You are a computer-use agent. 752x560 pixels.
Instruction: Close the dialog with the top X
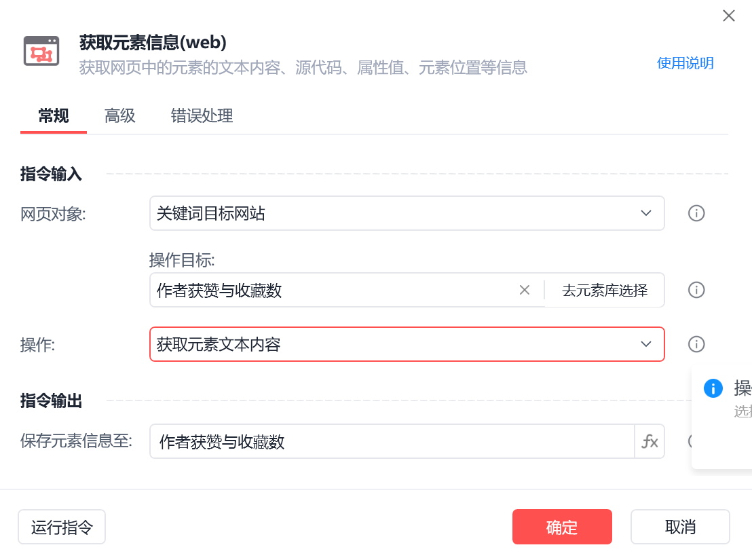pyautogui.click(x=728, y=16)
